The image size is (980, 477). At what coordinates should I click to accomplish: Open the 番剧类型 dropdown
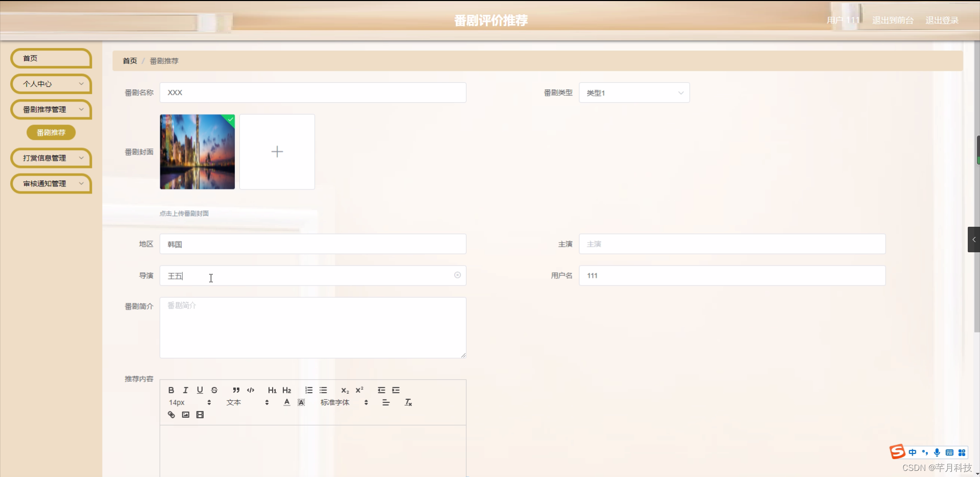[634, 92]
